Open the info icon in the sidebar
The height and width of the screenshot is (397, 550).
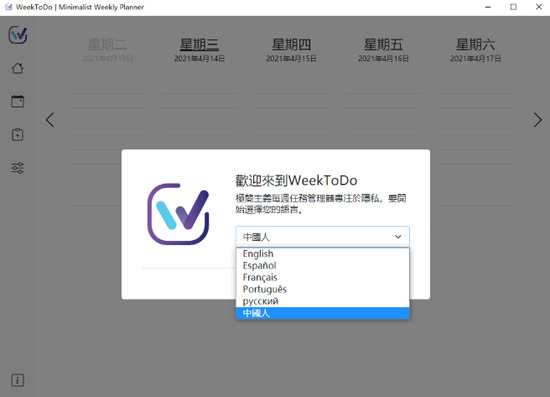[x=18, y=380]
